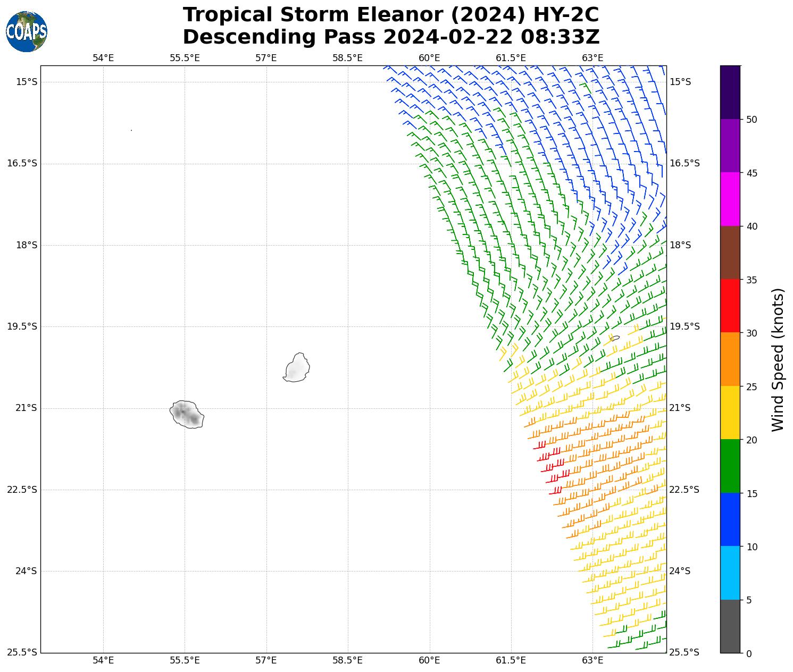
Task: Click the "Tropical Storm Eleanor (2024) HY-2C" title
Action: click(x=391, y=15)
